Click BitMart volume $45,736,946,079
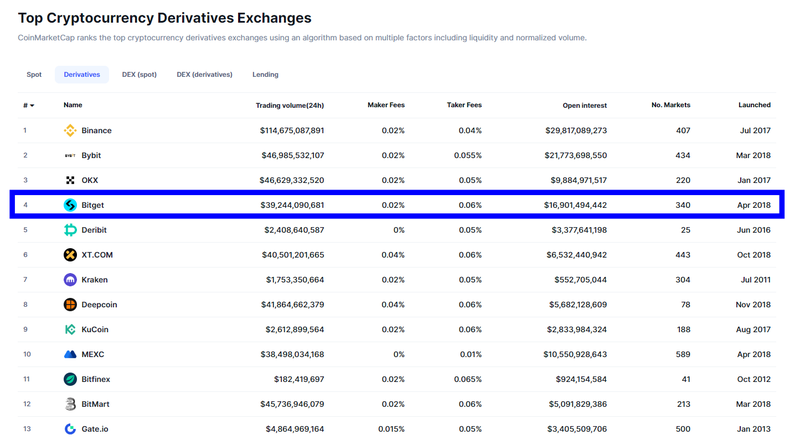 [x=292, y=404]
